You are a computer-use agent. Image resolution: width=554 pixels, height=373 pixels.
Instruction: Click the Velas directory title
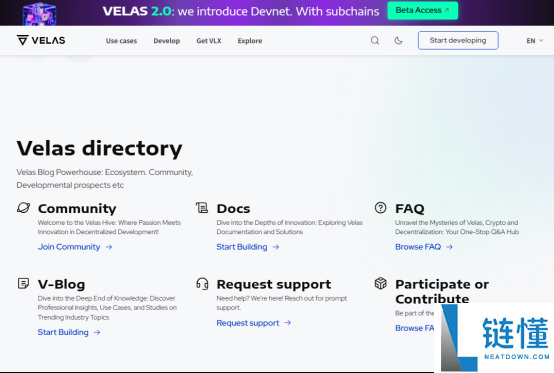(99, 148)
